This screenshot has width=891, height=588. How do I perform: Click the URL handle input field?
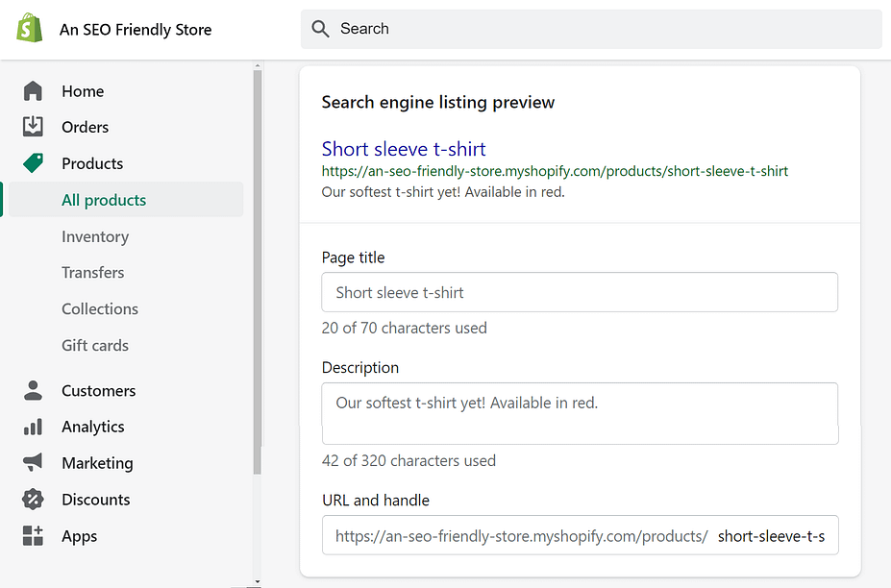coord(580,535)
